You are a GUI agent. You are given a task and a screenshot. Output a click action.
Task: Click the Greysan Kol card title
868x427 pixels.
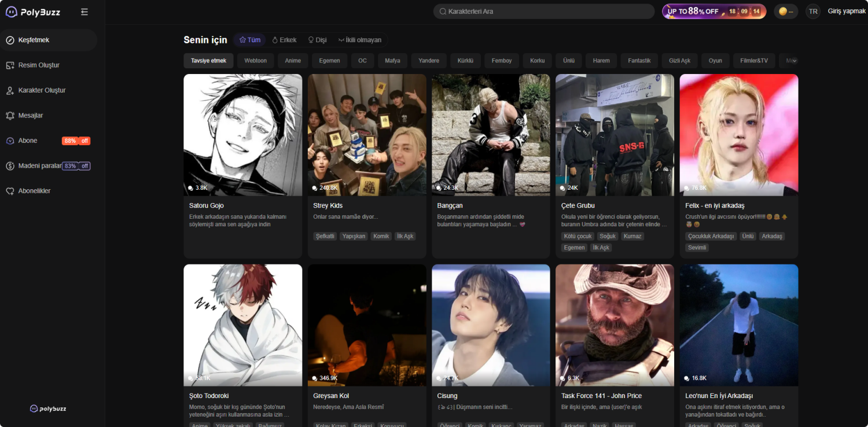tap(331, 396)
